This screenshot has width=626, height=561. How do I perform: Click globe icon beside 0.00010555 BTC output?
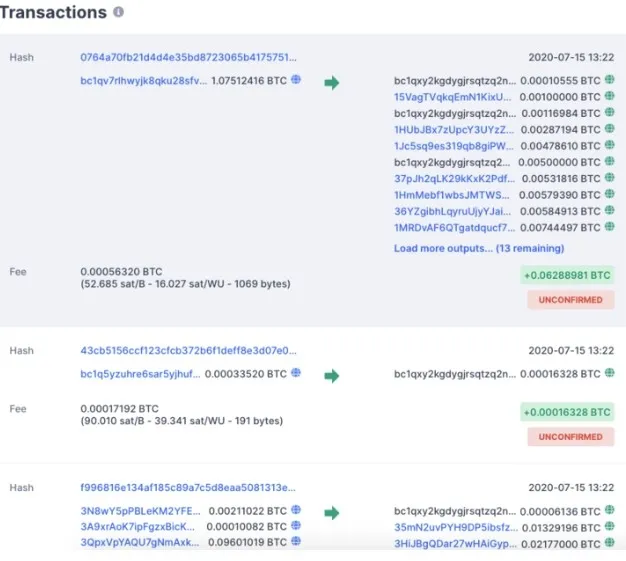[609, 80]
